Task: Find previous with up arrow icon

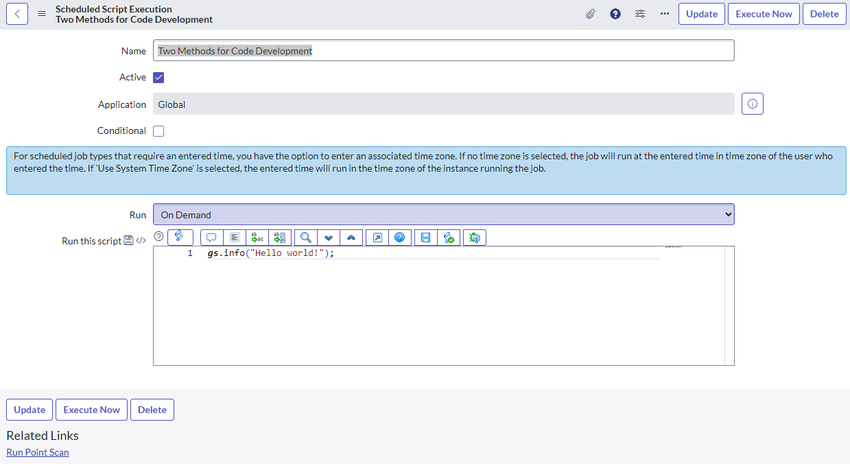Action: (351, 237)
